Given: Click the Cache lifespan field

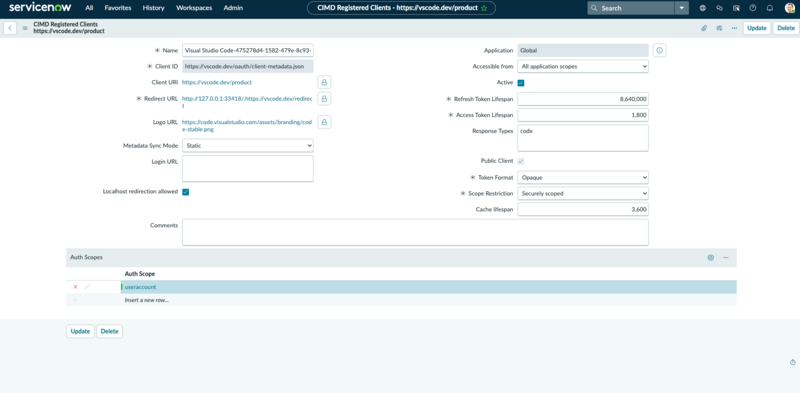Looking at the screenshot, I should [x=583, y=209].
